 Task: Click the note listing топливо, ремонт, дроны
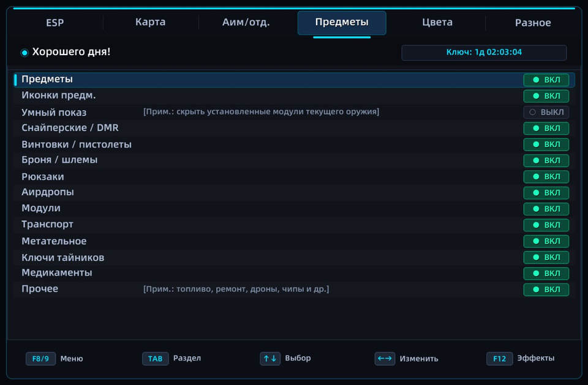[236, 289]
